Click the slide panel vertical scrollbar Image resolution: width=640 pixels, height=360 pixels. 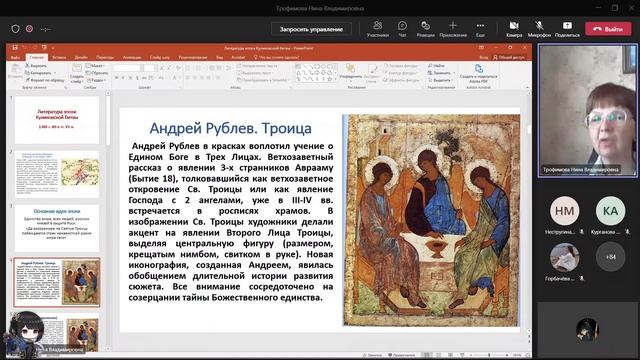click(x=108, y=220)
